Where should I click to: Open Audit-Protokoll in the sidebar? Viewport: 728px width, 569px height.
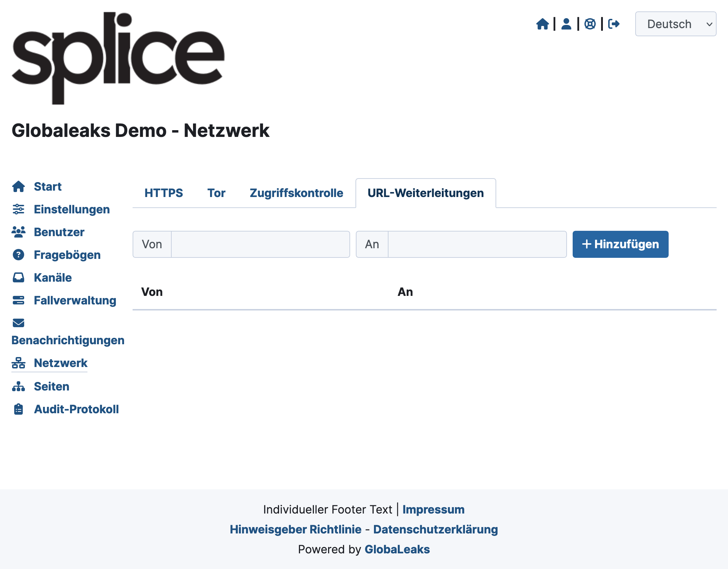pyautogui.click(x=76, y=409)
